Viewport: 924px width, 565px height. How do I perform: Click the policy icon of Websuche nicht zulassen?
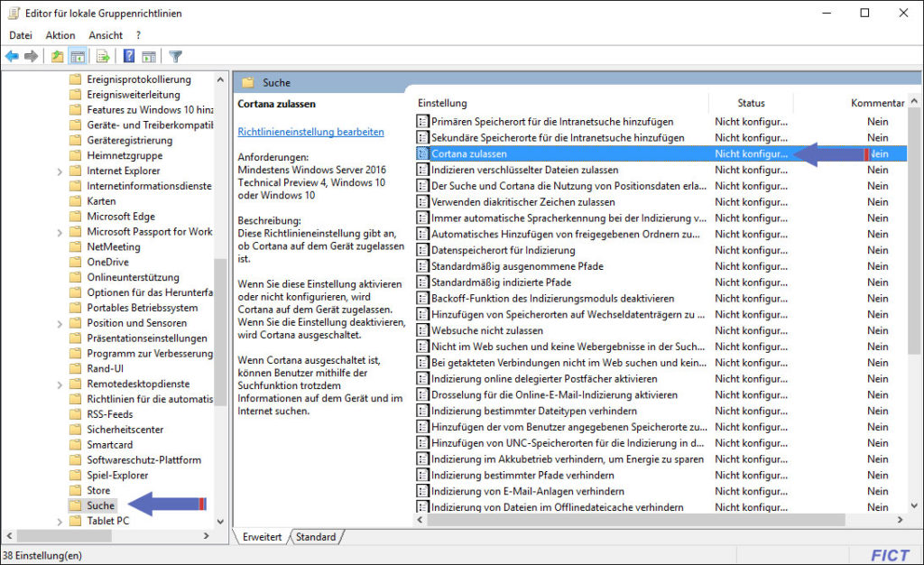point(422,330)
